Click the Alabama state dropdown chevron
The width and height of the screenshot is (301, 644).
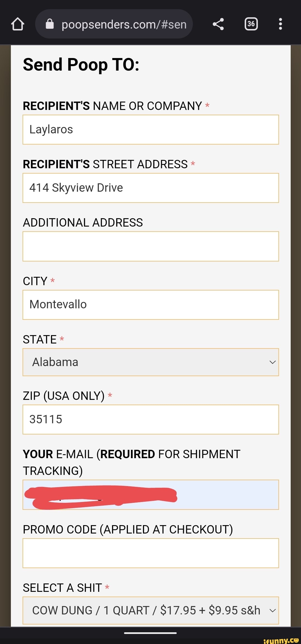tap(272, 362)
